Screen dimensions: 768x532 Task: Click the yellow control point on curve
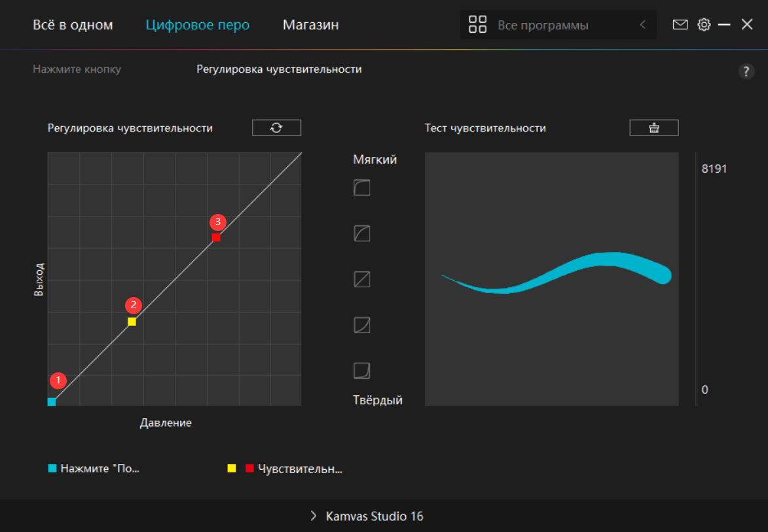132,322
